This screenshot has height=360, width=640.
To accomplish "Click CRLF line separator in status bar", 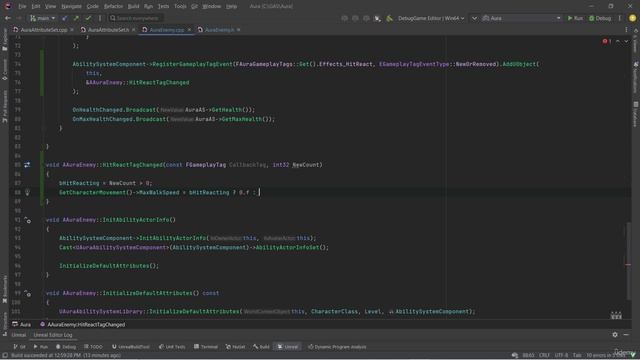I will tap(544, 356).
